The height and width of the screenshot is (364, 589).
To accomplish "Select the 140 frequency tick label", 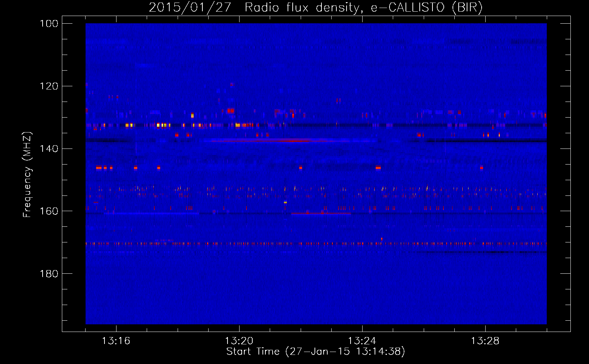I will tap(49, 149).
